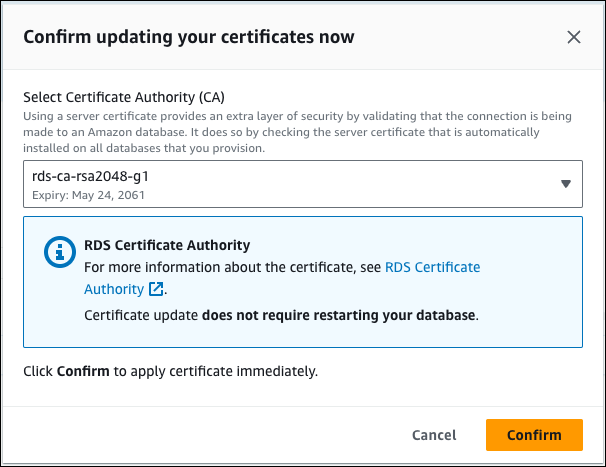Click the orange Confirm button
The width and height of the screenshot is (606, 467).
click(x=534, y=435)
